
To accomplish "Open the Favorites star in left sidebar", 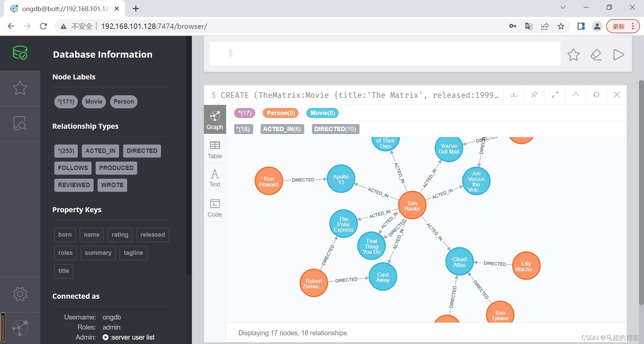I will pyautogui.click(x=20, y=88).
